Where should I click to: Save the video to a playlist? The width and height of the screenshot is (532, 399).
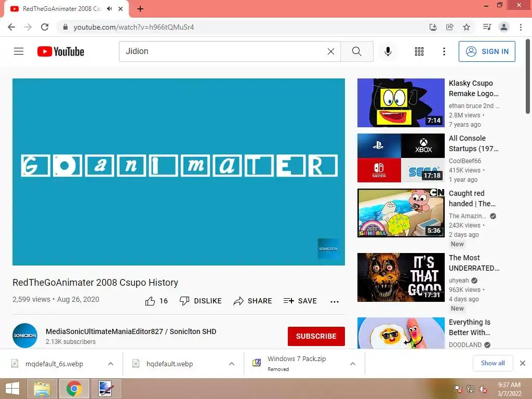[x=300, y=301]
